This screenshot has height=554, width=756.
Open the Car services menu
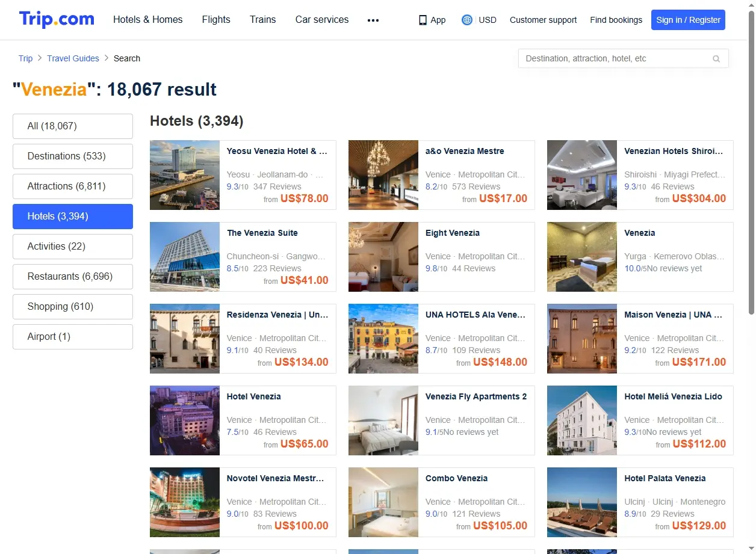click(322, 19)
